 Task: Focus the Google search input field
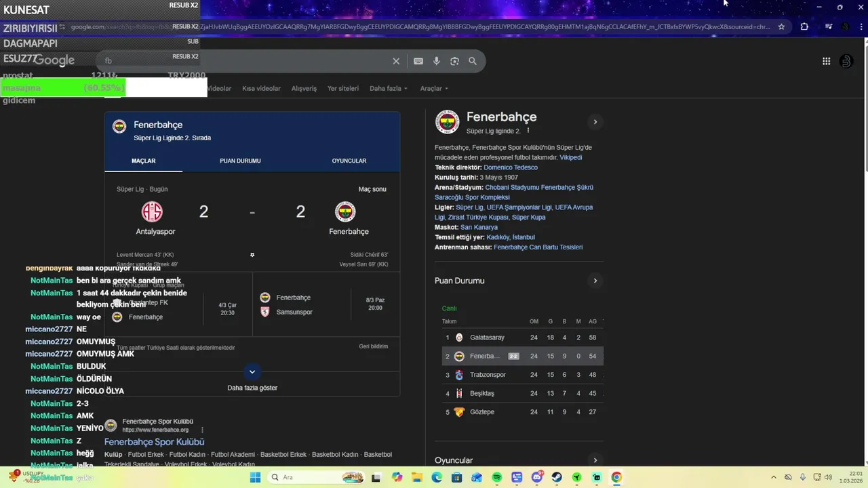tap(244, 61)
